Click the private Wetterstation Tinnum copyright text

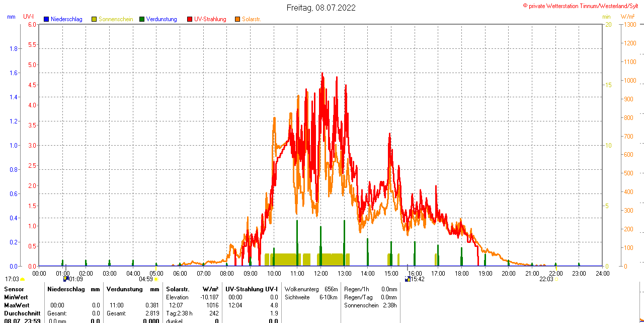(x=583, y=6)
